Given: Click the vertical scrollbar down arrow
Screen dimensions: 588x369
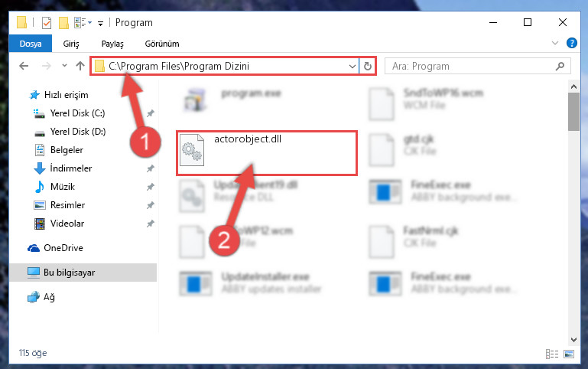Looking at the screenshot, I should point(573,340).
